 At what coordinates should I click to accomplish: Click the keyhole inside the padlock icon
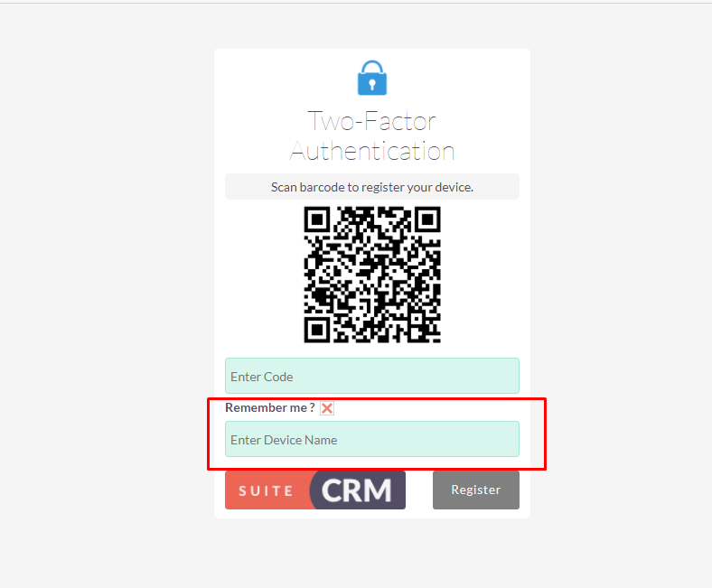coord(372,85)
